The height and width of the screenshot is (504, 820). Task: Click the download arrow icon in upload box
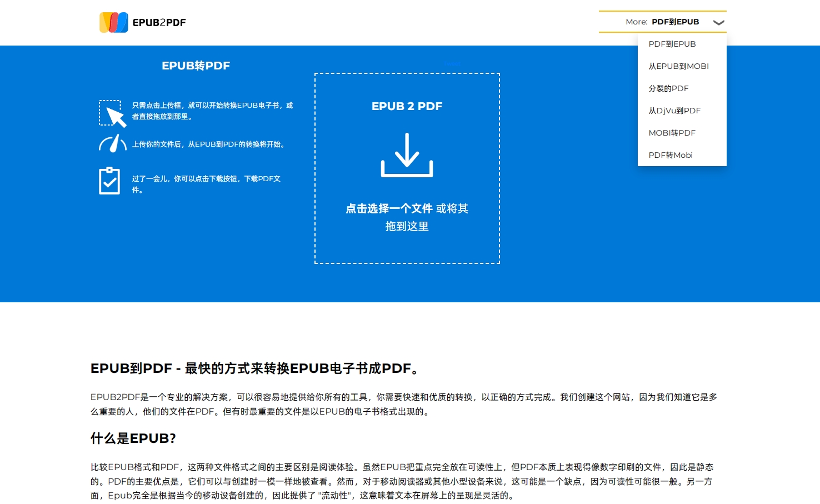(x=407, y=155)
